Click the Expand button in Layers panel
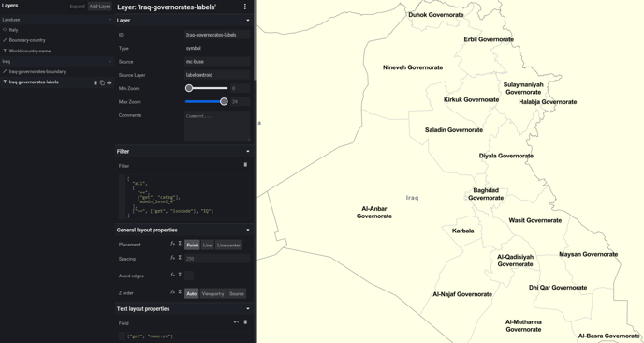Image resolution: width=644 pixels, height=343 pixels. 77,7
